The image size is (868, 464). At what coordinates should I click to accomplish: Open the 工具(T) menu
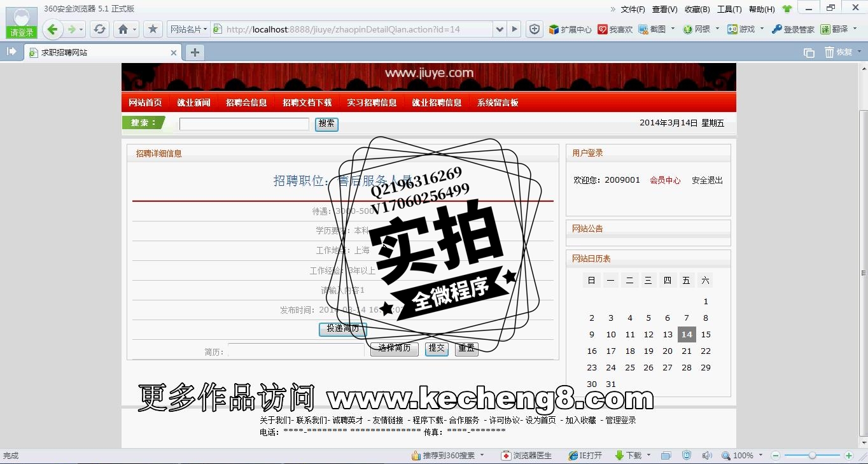click(729, 10)
